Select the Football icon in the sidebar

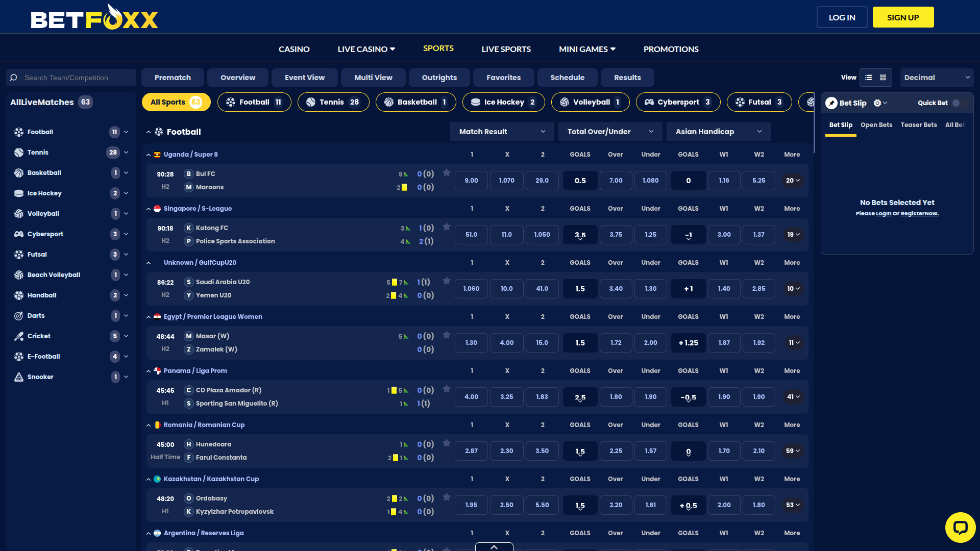[x=19, y=132]
